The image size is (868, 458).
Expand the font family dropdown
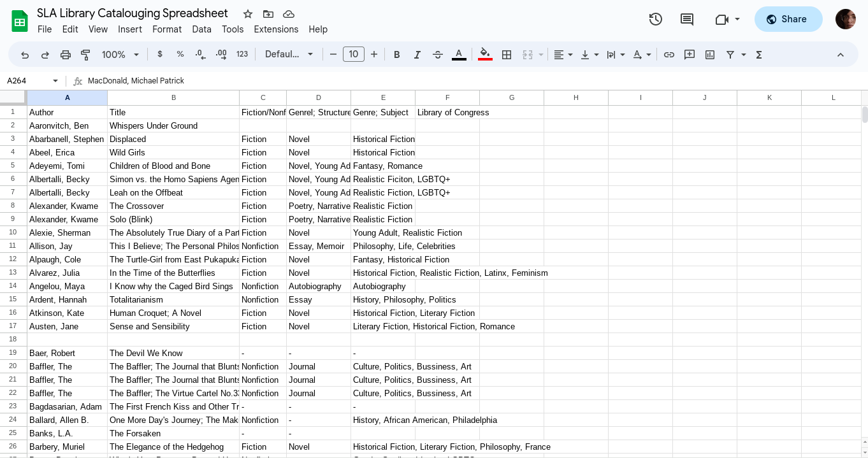tap(289, 55)
